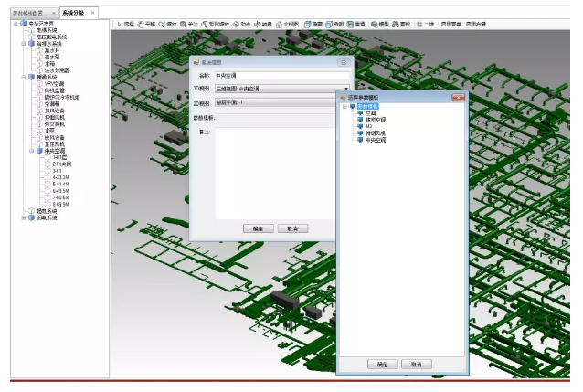The width and height of the screenshot is (583, 392).
Task: Collapse the 暖通系统 tree node
Action: click(16, 77)
